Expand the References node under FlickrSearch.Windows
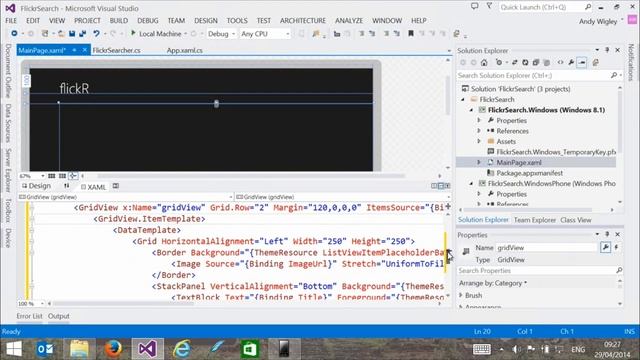 479,131
